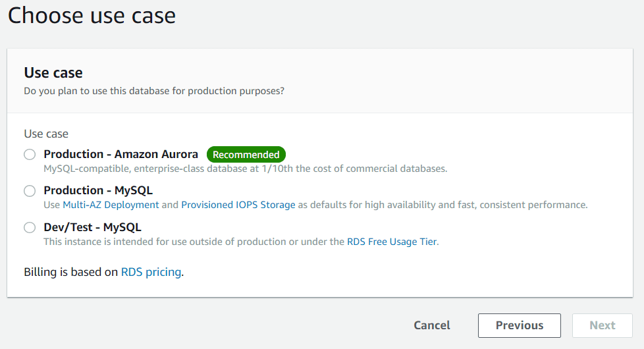Screen dimensions: 644x349
Task: Follow the RDS Free Usage Tier link
Action: [x=392, y=242]
